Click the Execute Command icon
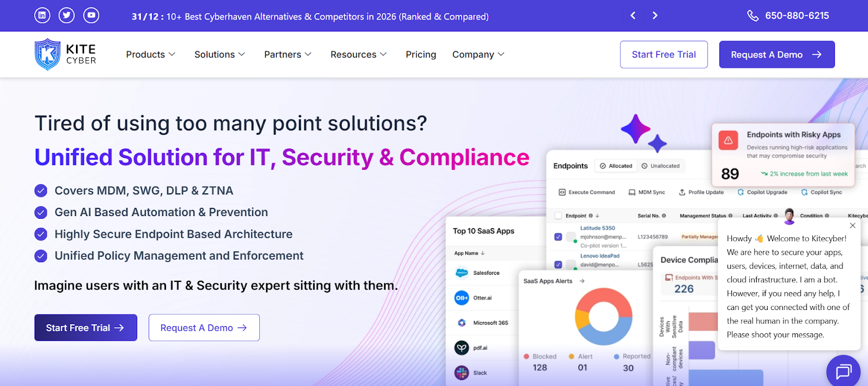Image resolution: width=868 pixels, height=386 pixels. (562, 192)
